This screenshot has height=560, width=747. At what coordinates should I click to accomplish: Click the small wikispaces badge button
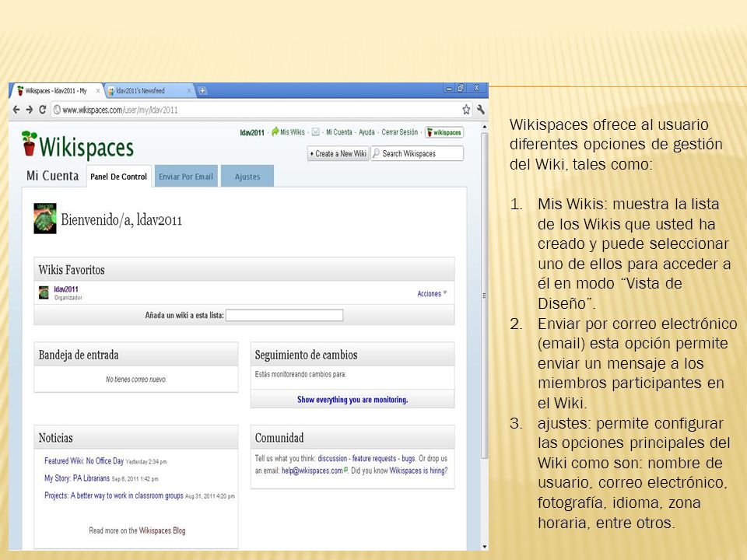[x=444, y=132]
